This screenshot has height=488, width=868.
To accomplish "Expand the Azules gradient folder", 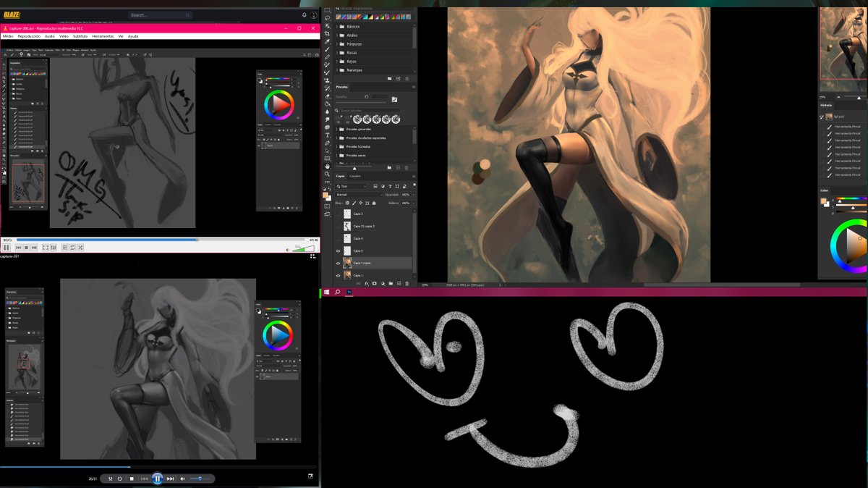I will (x=337, y=35).
